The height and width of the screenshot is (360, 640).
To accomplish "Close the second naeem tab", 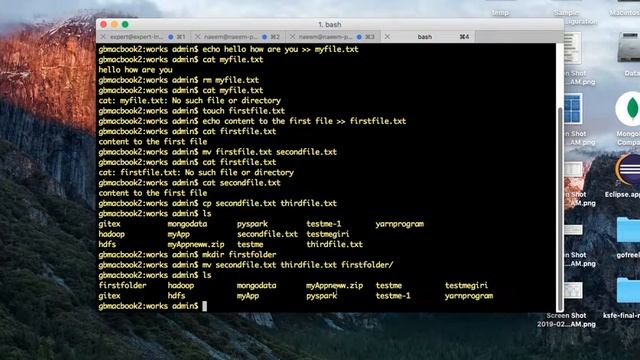I will point(198,37).
